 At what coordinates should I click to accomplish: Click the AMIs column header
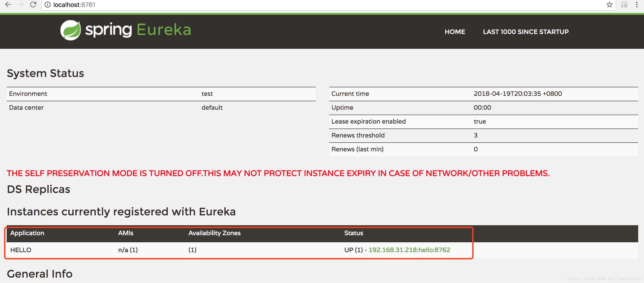[x=125, y=233]
